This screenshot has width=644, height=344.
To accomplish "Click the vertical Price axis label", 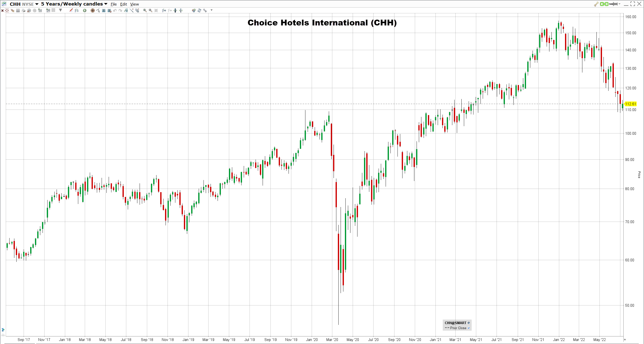I will tap(639, 175).
